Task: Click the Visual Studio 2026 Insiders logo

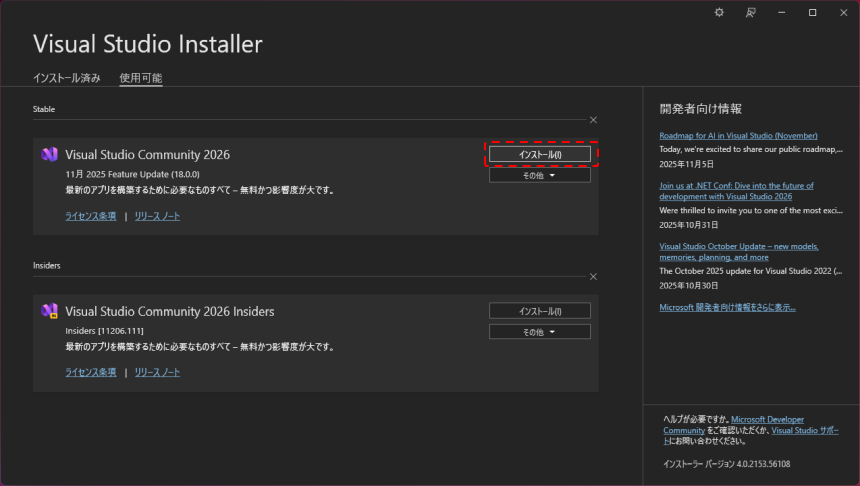Action: [x=49, y=311]
